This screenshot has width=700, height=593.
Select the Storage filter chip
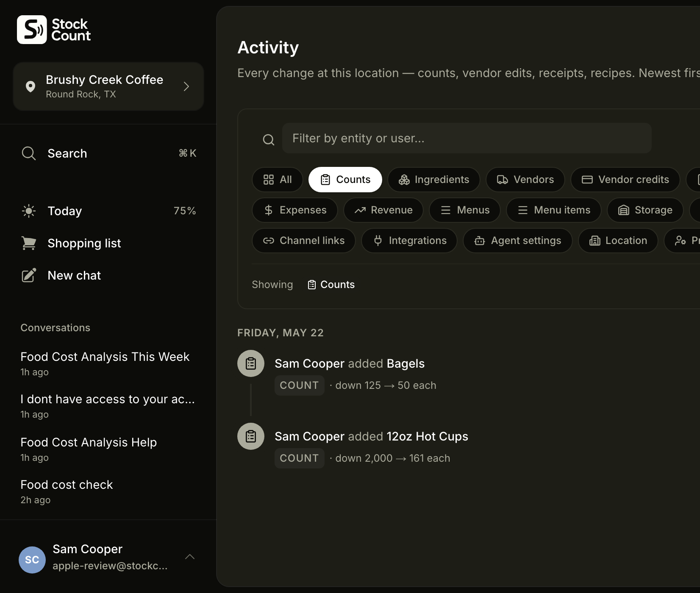(645, 210)
